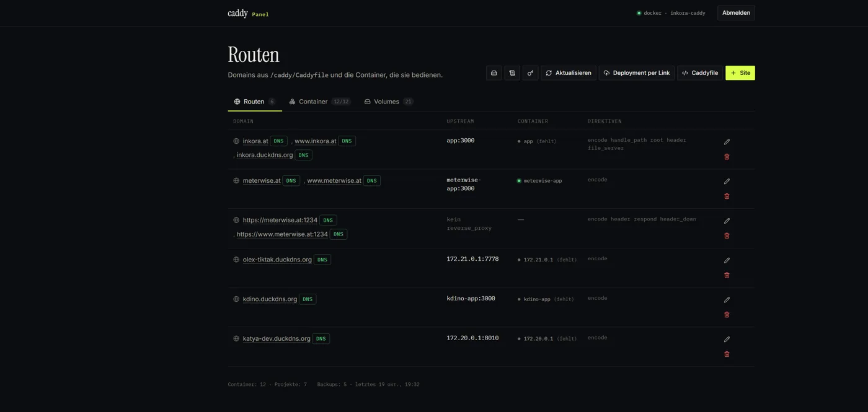The height and width of the screenshot is (412, 868).
Task: Delete the kdino.duckdns.org route
Action: (x=727, y=315)
